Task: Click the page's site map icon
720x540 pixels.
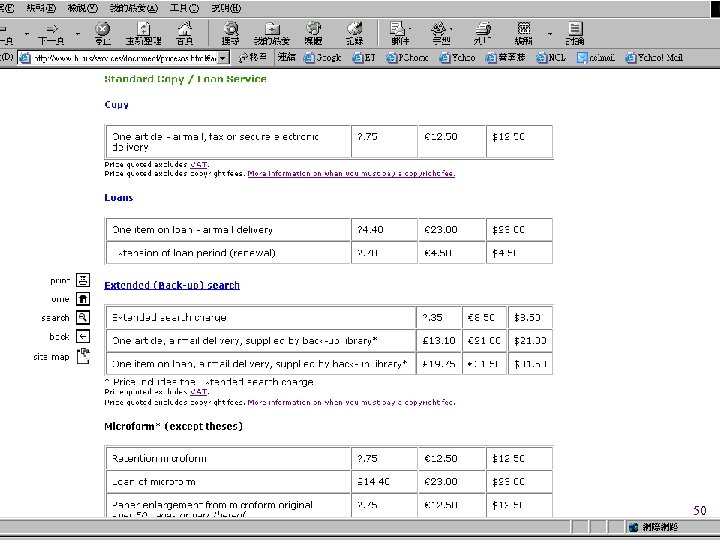Action: [83, 356]
